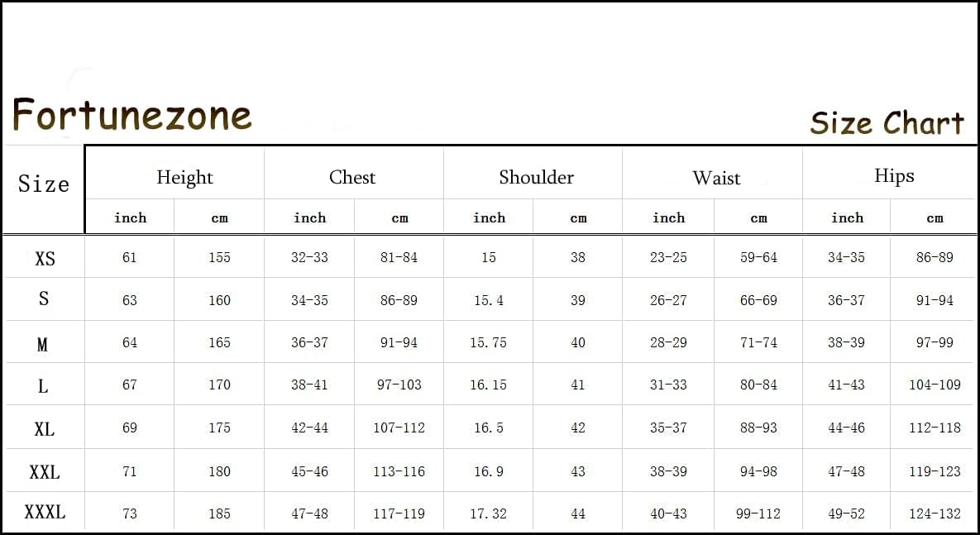Select the Hips column header
The width and height of the screenshot is (980, 535).
pyautogui.click(x=894, y=175)
